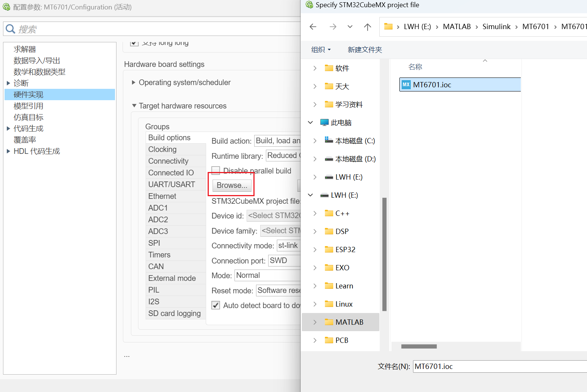Click the DSP folder icon

coord(329,231)
